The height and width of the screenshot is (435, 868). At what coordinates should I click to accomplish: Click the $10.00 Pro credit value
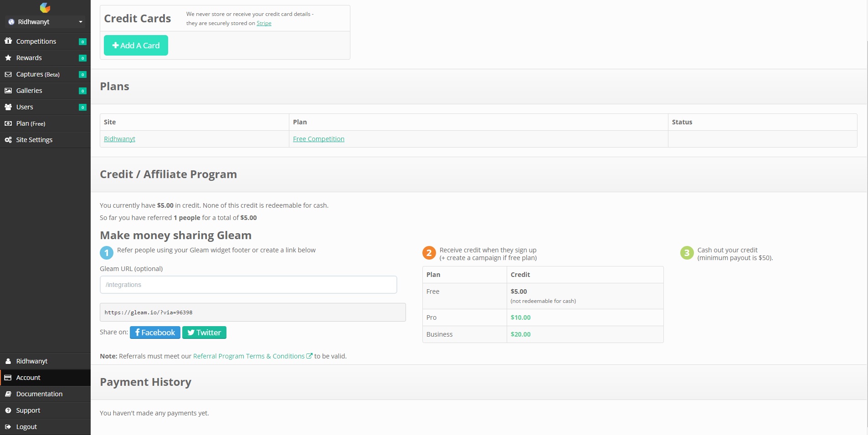[521, 317]
